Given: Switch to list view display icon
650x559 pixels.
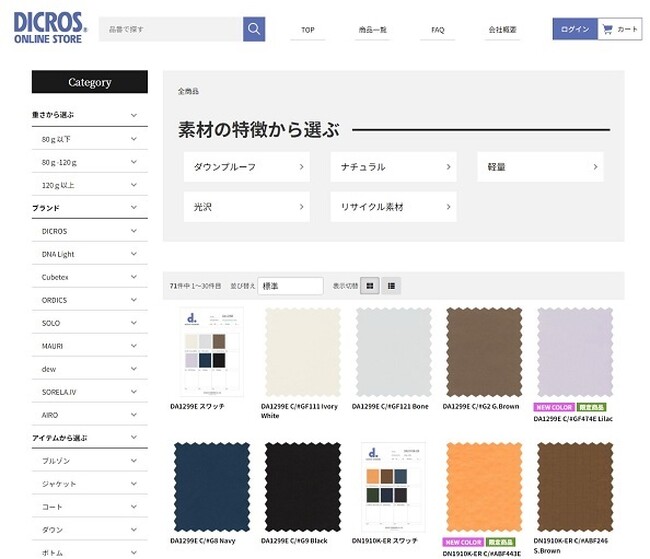Looking at the screenshot, I should click(391, 286).
